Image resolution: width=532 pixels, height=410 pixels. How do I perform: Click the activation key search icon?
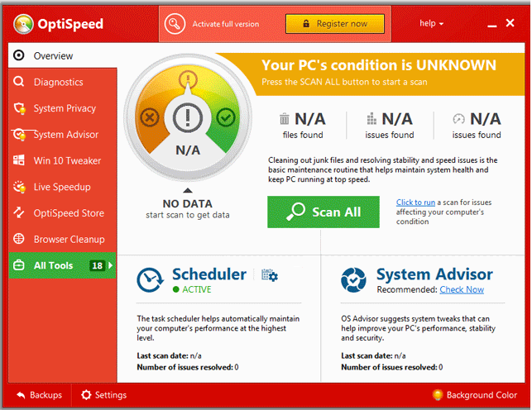(x=175, y=24)
